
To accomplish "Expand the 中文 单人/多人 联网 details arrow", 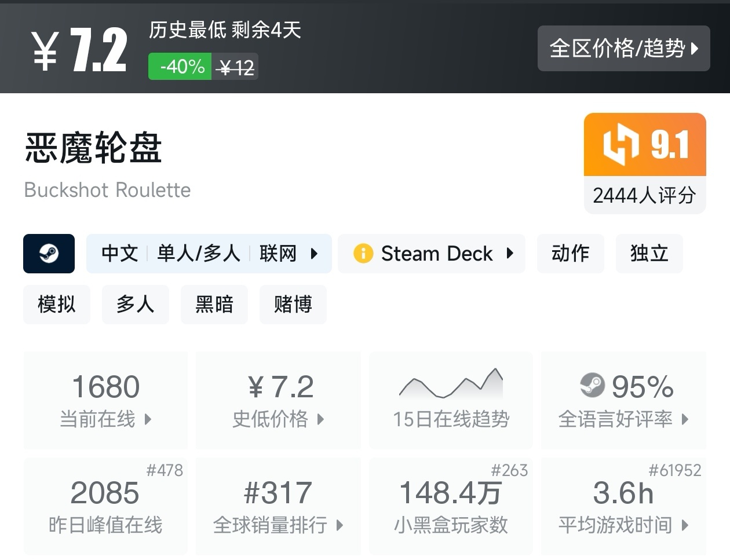I will coord(314,253).
